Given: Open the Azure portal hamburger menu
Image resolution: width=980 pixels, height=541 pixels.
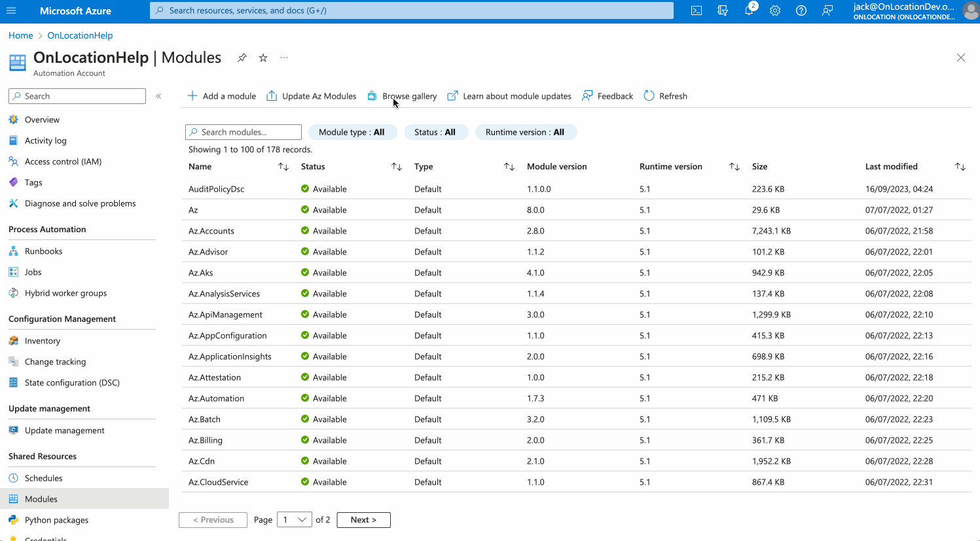Looking at the screenshot, I should [x=11, y=10].
